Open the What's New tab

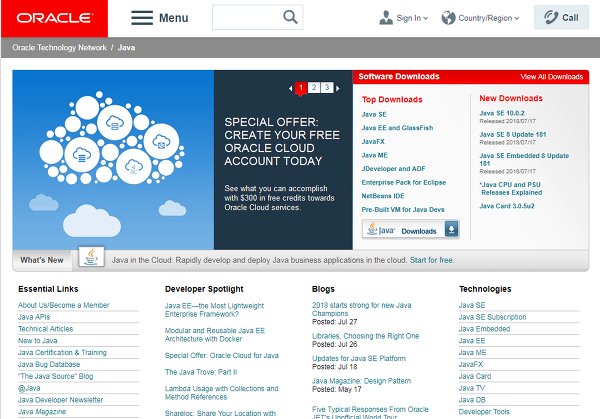coord(42,260)
